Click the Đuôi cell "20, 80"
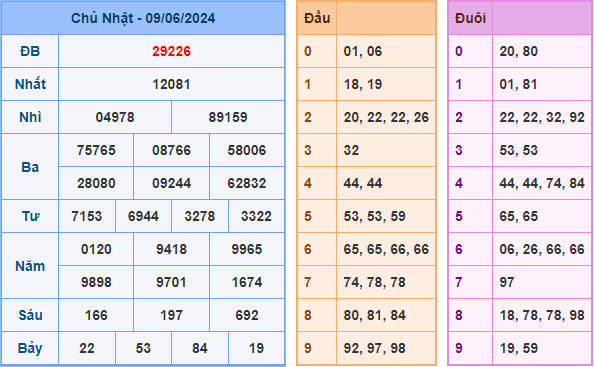This screenshot has width=594, height=367. (x=542, y=51)
